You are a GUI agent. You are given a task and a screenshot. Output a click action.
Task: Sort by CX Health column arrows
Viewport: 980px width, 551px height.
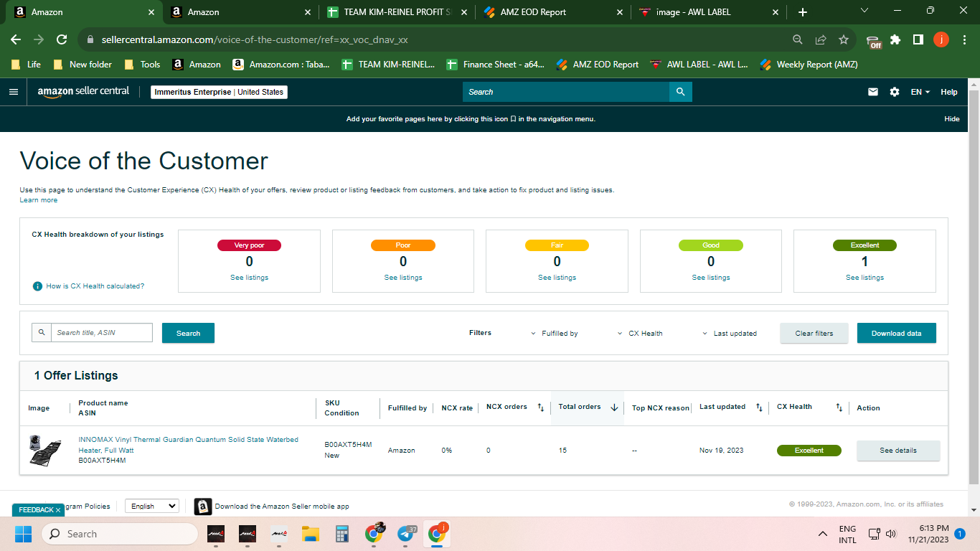(x=839, y=408)
